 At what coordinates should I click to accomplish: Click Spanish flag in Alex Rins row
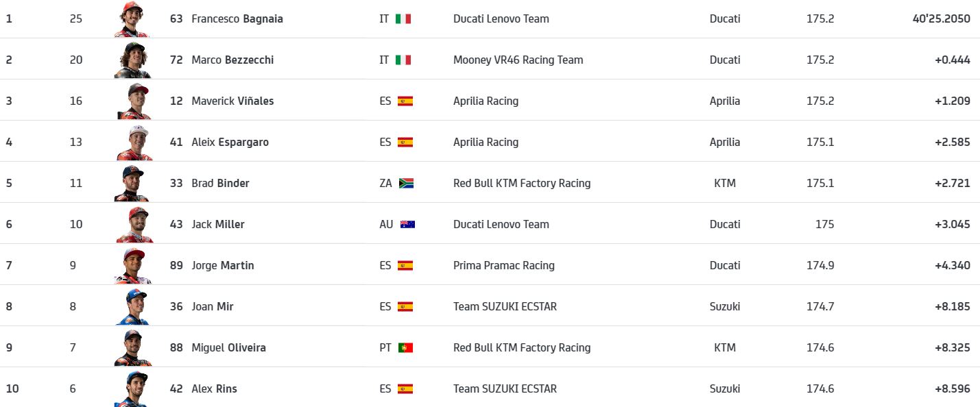coord(405,388)
